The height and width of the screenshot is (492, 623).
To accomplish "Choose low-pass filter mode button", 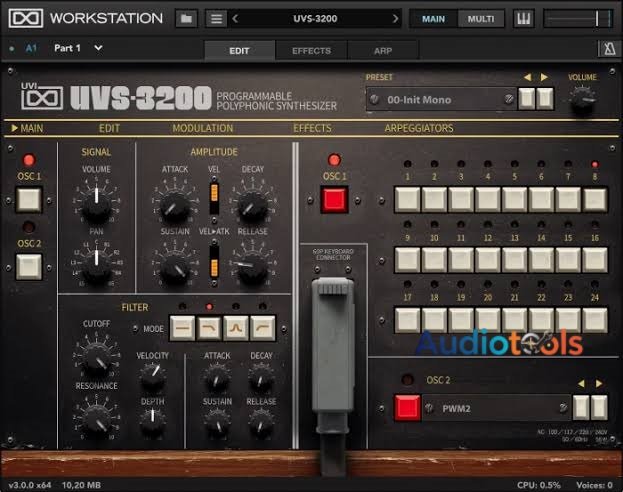I will tap(209, 328).
